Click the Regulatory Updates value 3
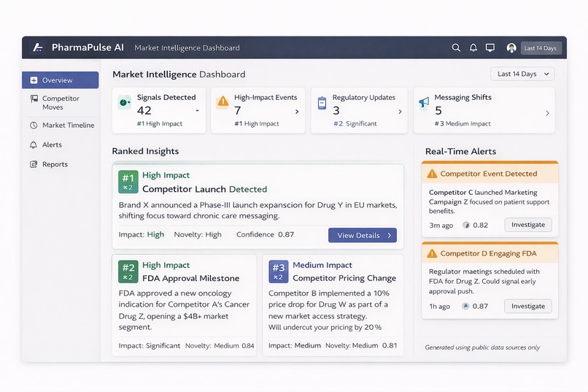This screenshot has height=392, width=588. 336,111
